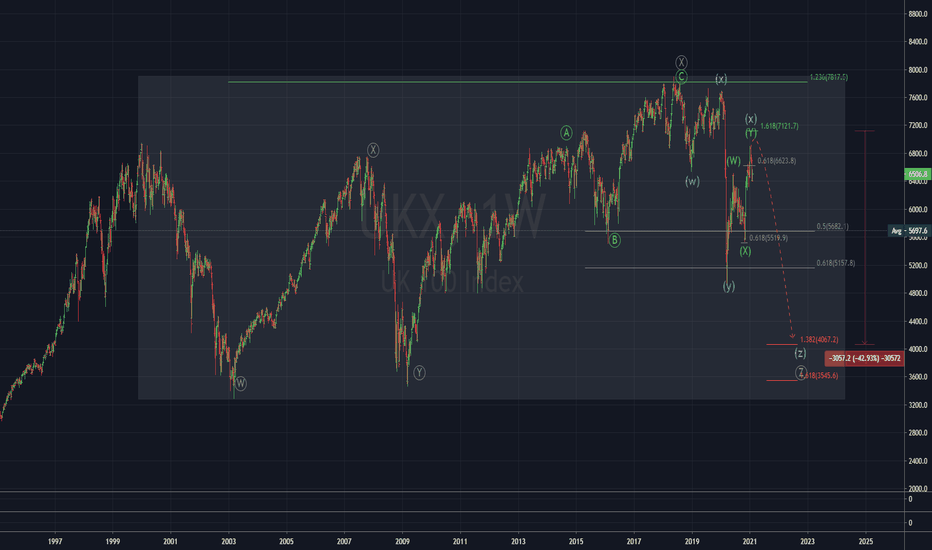
Task: Select the green 1.236 horizontal line
Action: (518, 82)
